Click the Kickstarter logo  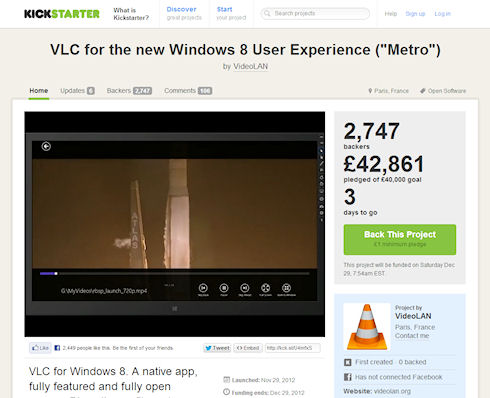point(62,14)
